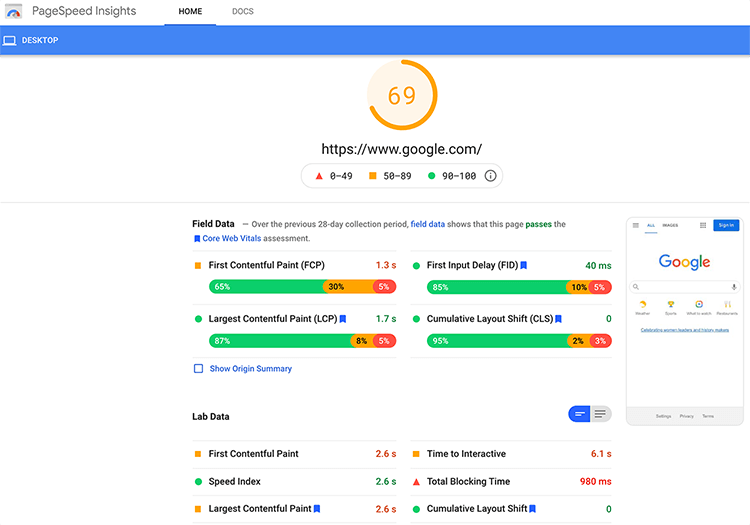Click the search box in page preview
Screen dimensions: 750x525
(684, 287)
